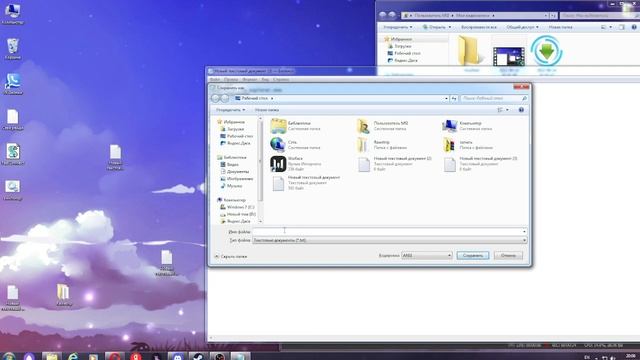
Task: Open the Правка menu in Notepad
Action: coord(231,80)
